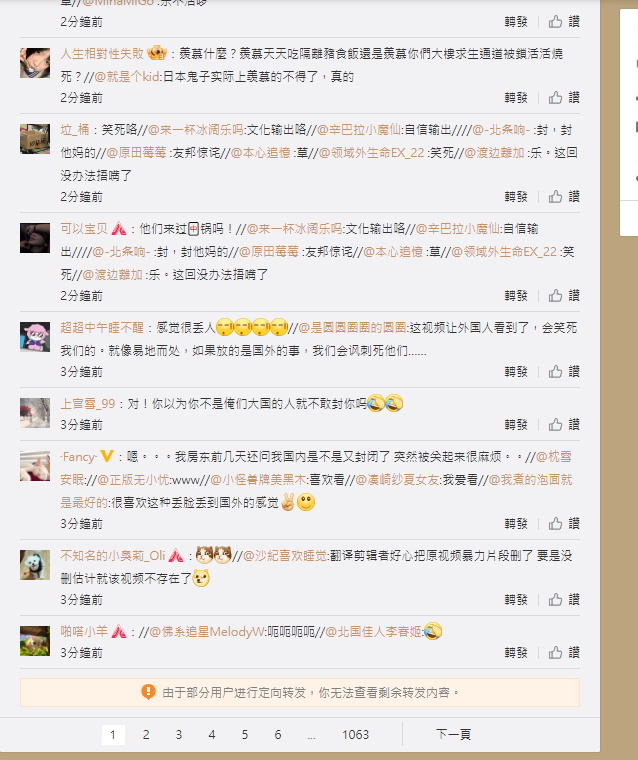
Task: Go to page 6 of reposts
Action: tap(278, 735)
